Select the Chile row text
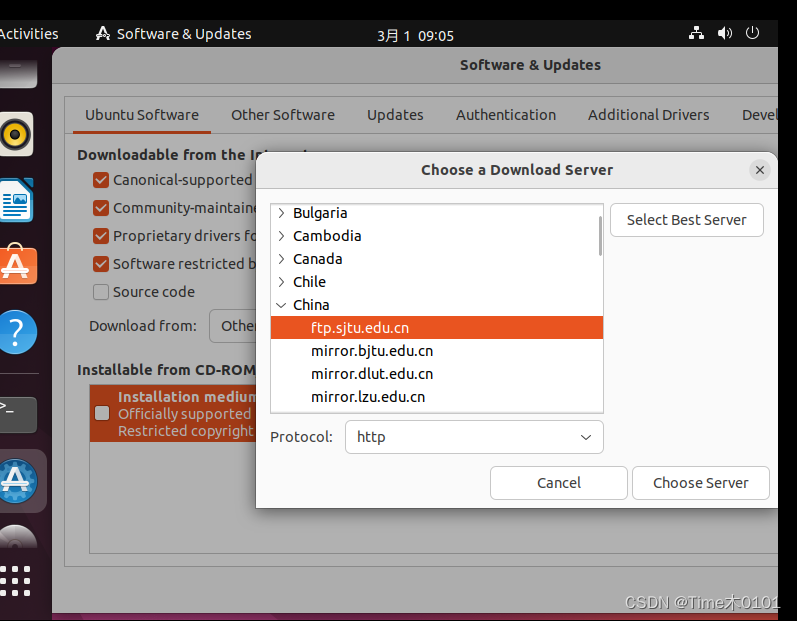 click(x=309, y=282)
